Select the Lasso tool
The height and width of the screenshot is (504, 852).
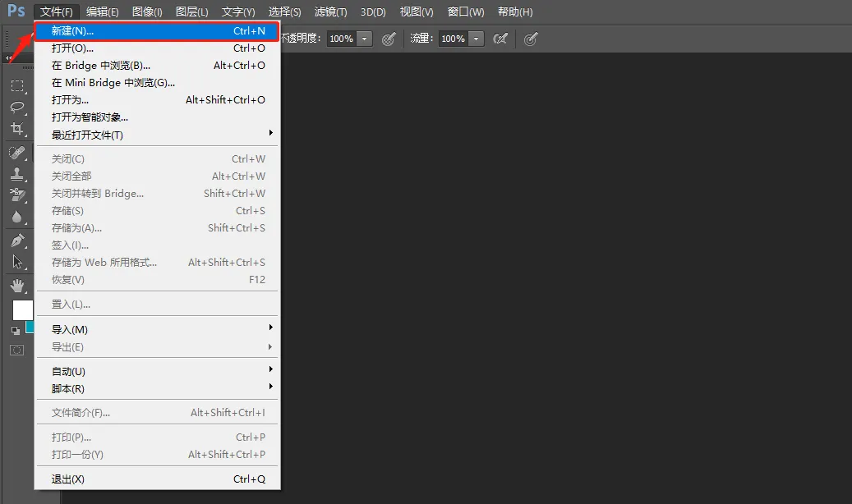tap(17, 107)
